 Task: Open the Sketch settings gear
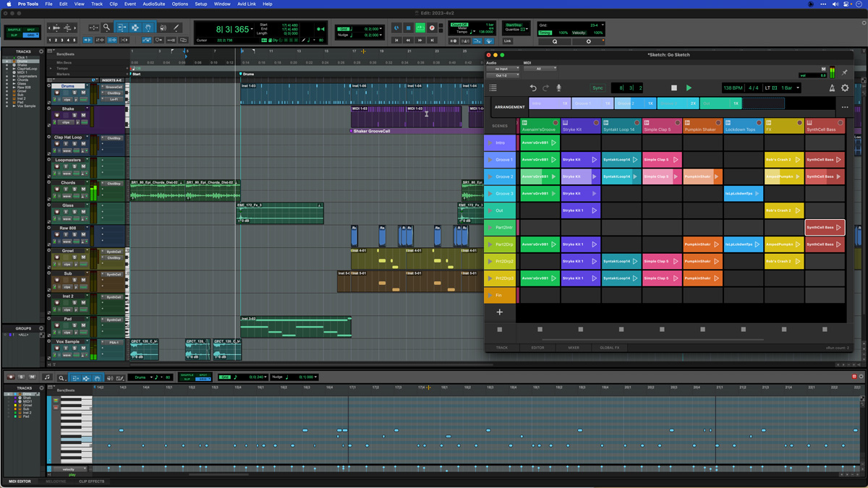pyautogui.click(x=845, y=87)
